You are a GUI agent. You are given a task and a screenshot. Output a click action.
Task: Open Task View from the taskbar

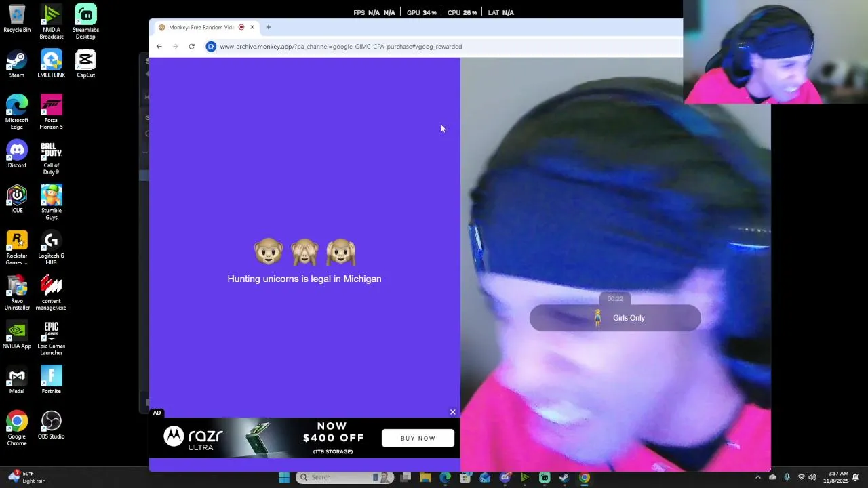click(x=406, y=477)
